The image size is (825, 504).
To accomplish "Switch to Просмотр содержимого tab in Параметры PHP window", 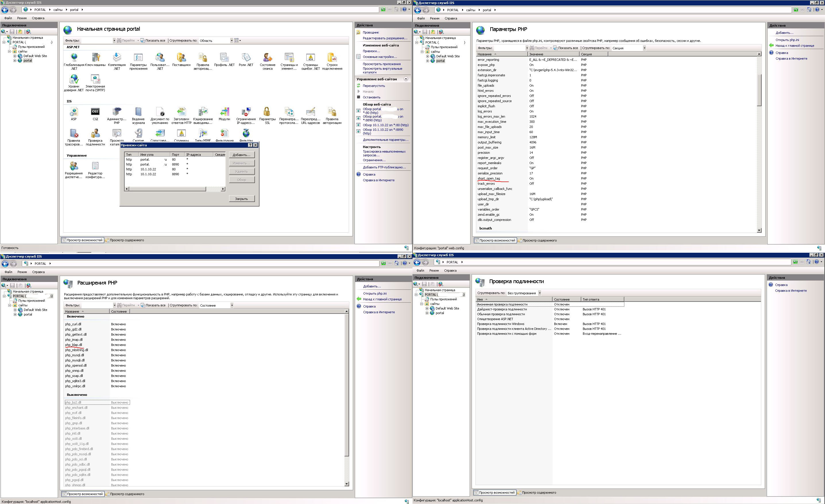I will [537, 240].
